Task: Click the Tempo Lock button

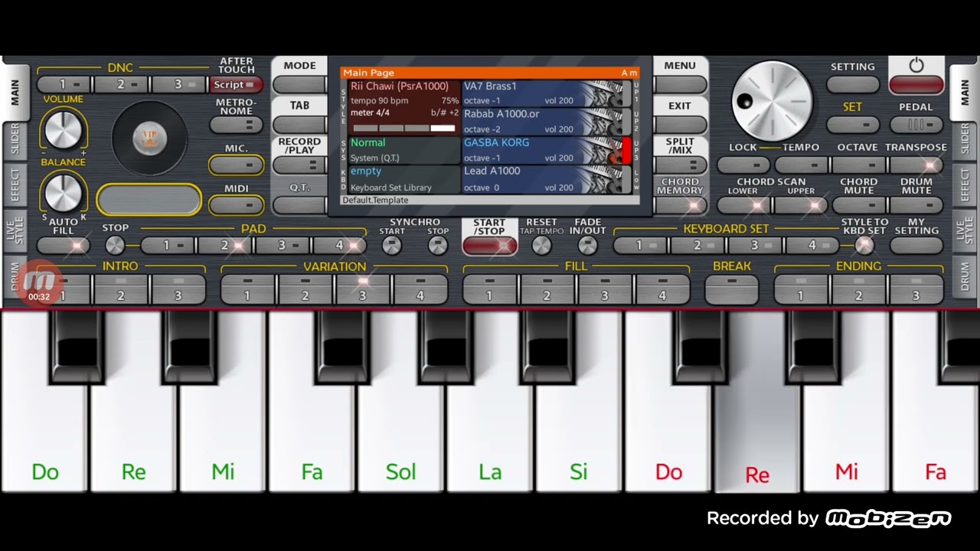Action: coord(743,165)
